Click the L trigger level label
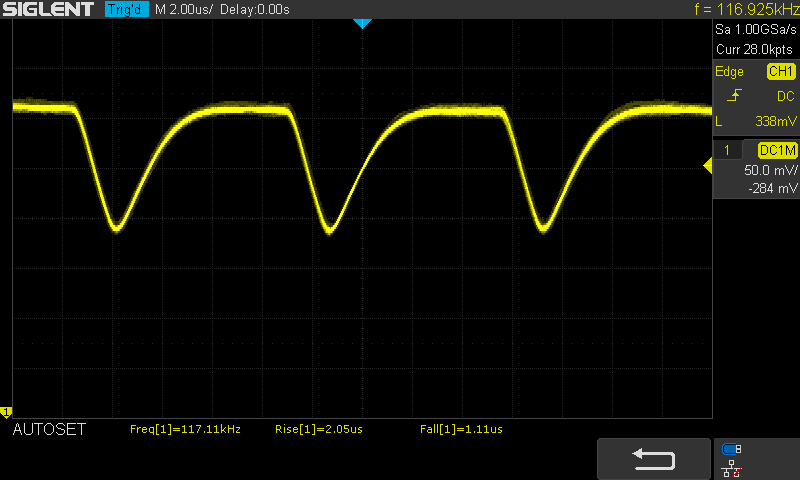The width and height of the screenshot is (800, 480). (x=718, y=121)
